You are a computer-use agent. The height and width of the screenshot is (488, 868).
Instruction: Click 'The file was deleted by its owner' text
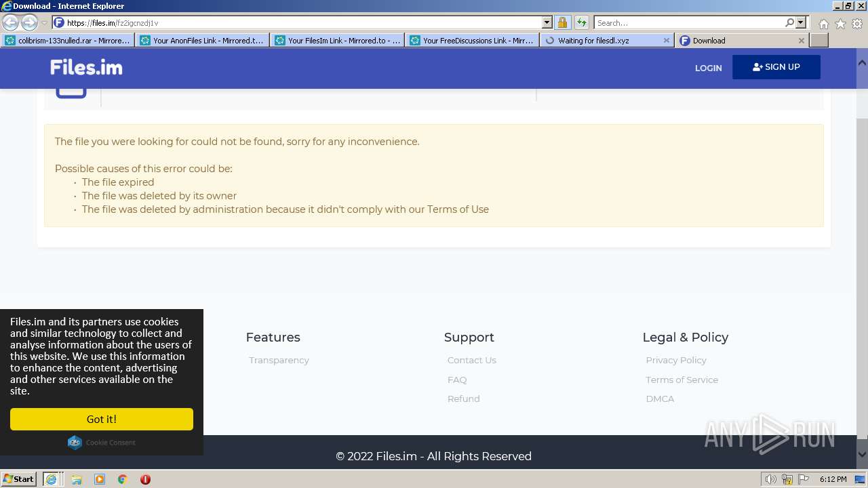tap(159, 196)
